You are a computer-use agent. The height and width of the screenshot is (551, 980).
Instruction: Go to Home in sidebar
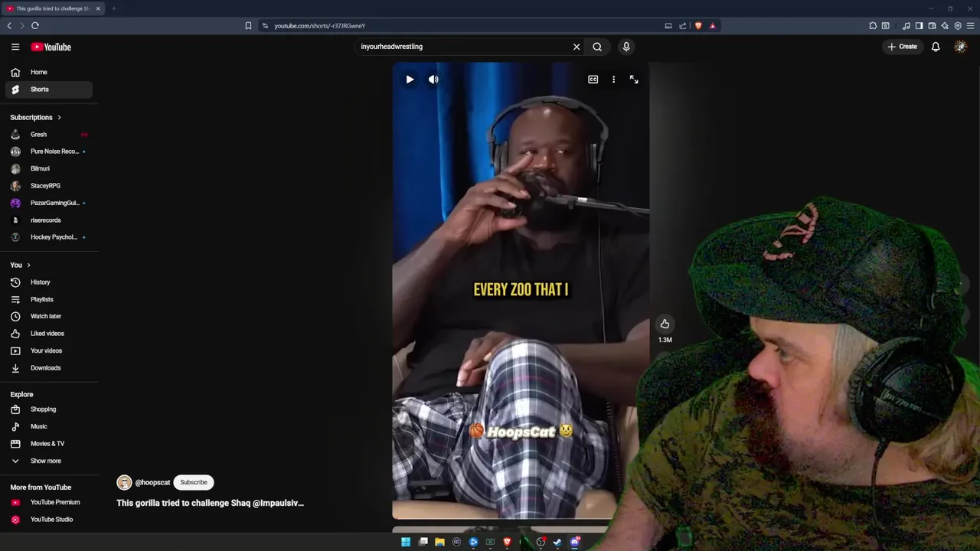point(49,72)
